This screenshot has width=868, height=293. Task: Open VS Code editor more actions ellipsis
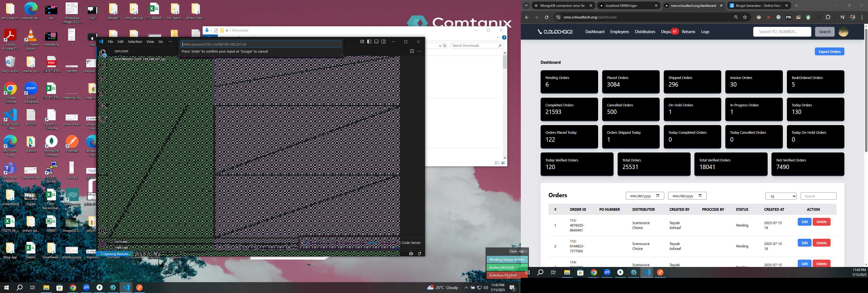click(x=419, y=51)
